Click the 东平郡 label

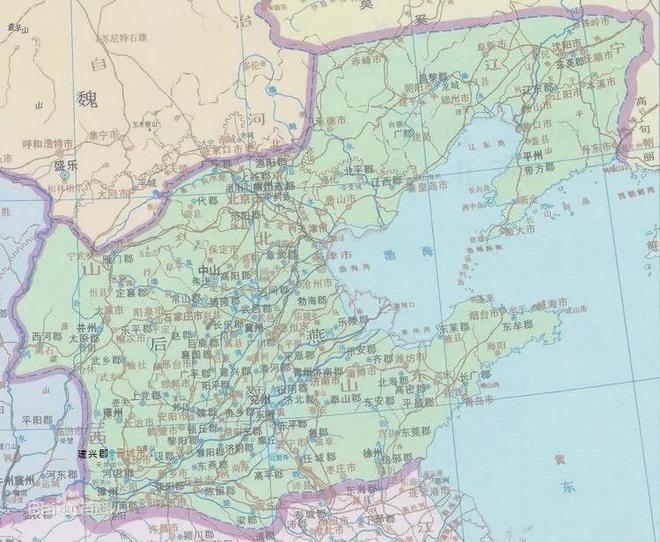292,425
